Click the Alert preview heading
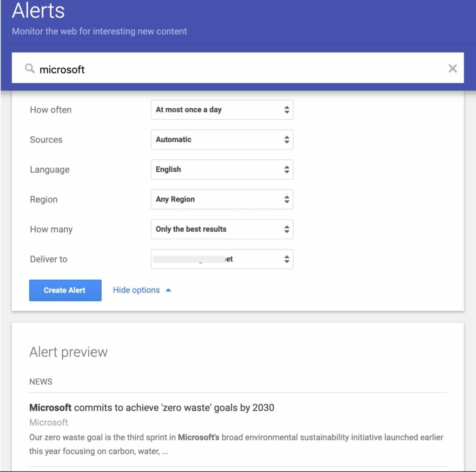 pyautogui.click(x=68, y=353)
